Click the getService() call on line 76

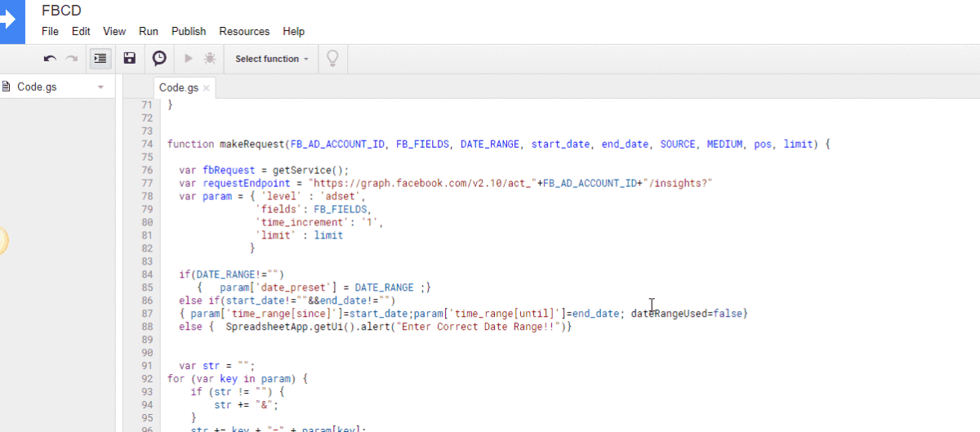pos(311,170)
